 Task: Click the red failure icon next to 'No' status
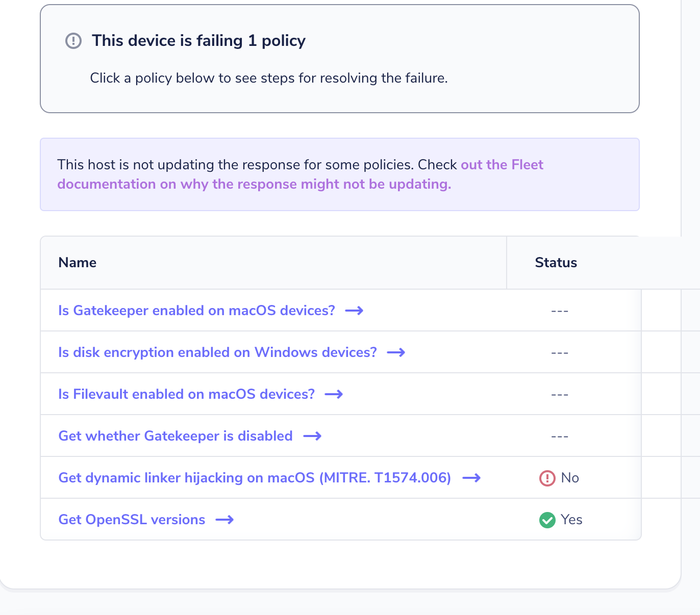547,478
